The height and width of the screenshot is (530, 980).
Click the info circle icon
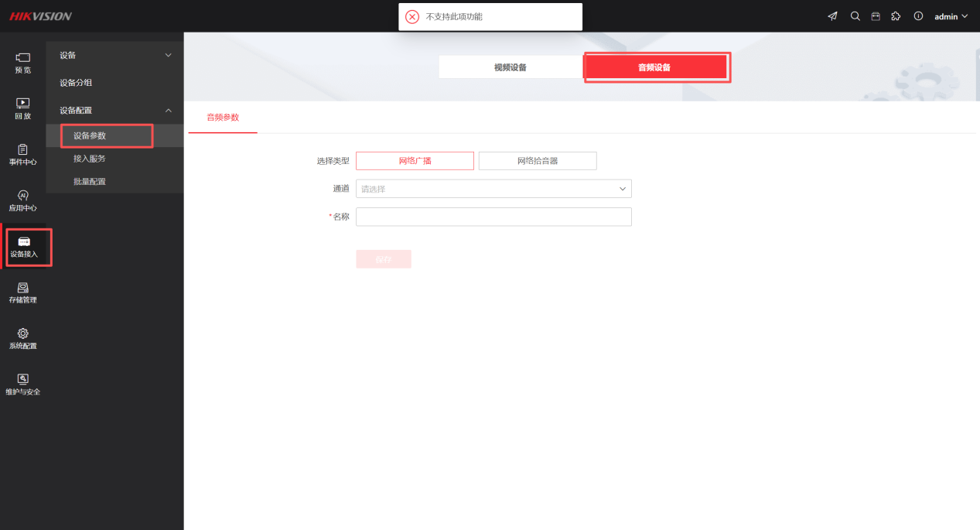[x=918, y=16]
